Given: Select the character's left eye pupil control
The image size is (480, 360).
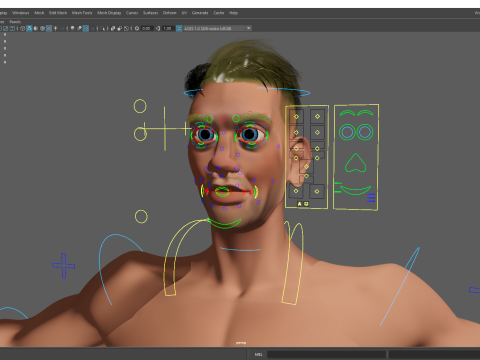Looking at the screenshot, I should point(249,134).
